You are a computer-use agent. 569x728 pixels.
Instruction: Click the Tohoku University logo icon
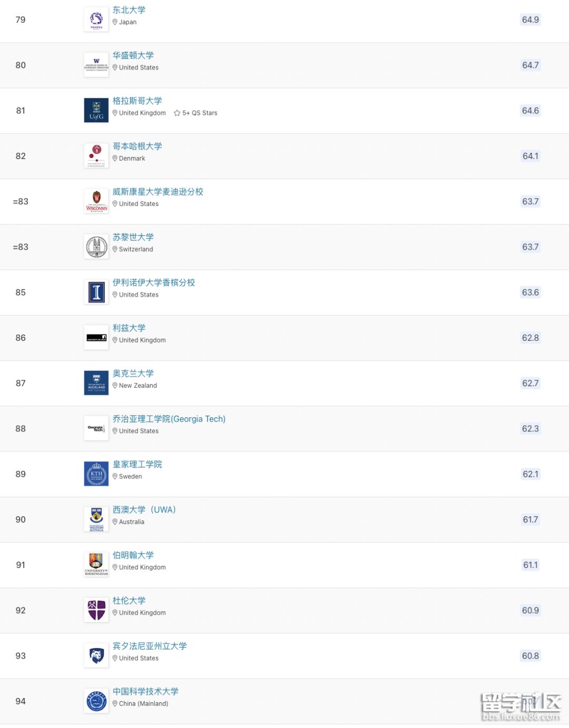(96, 19)
